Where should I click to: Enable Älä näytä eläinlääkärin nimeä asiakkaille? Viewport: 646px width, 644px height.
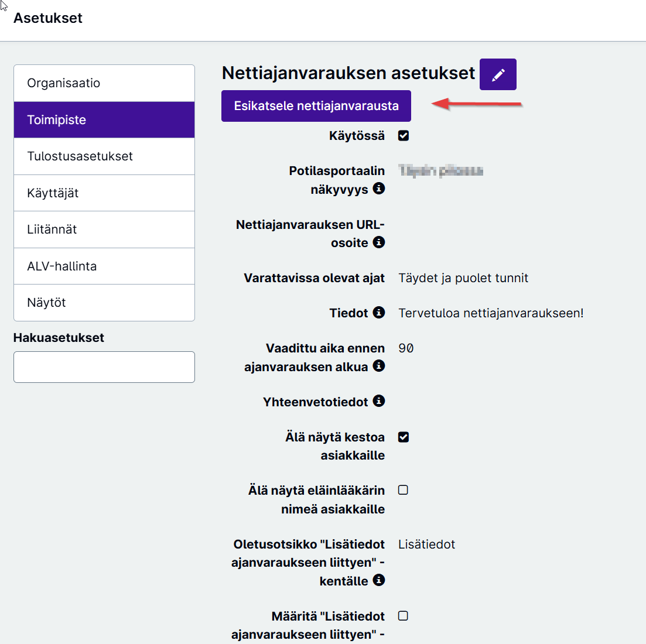[403, 490]
